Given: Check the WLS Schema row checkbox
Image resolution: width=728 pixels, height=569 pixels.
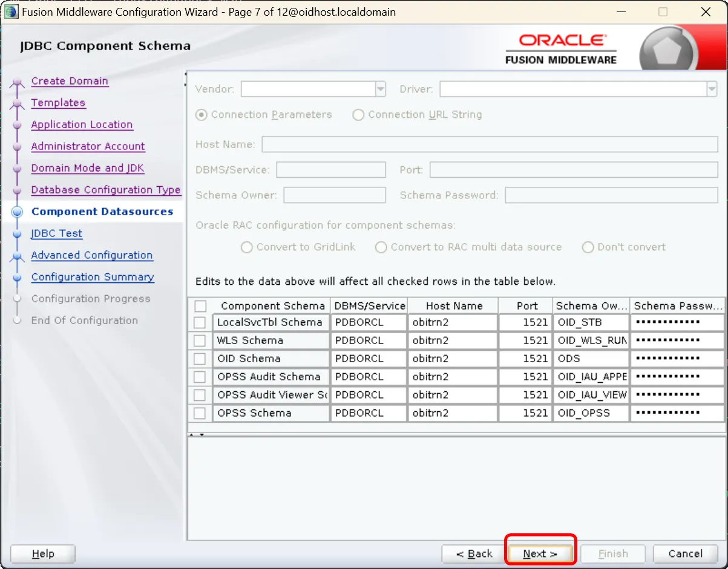Looking at the screenshot, I should tap(200, 341).
